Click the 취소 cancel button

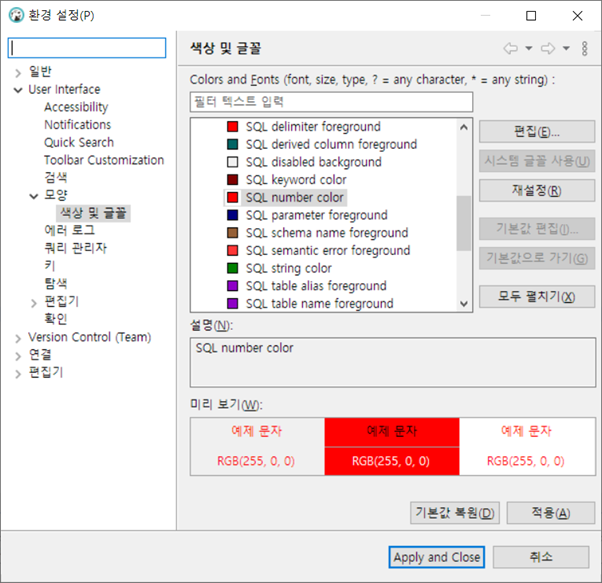pos(541,557)
